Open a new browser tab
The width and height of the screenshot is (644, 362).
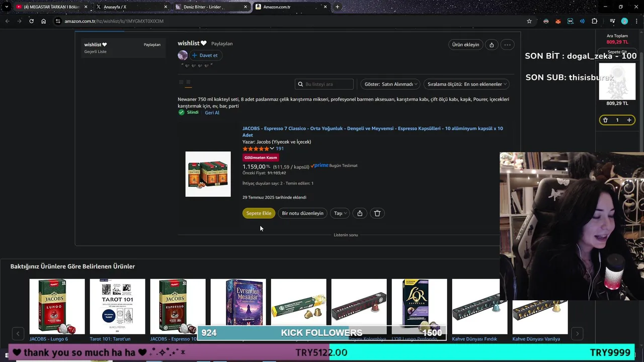tap(337, 7)
